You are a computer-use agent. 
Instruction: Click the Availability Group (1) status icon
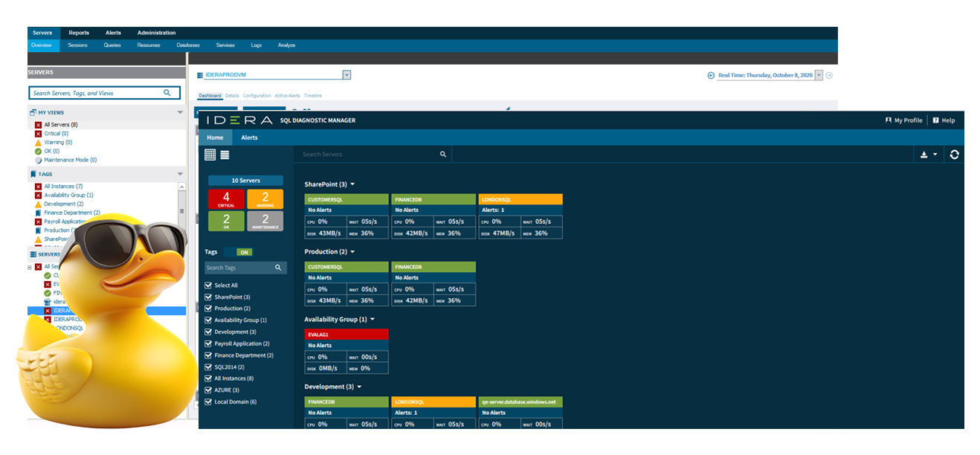point(38,196)
